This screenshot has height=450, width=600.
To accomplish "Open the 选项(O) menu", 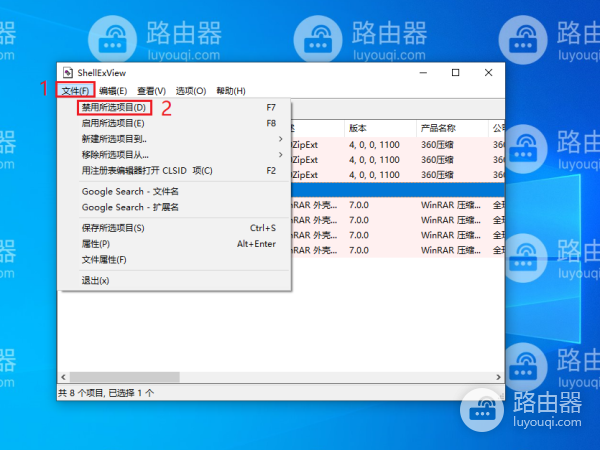I will (191, 91).
